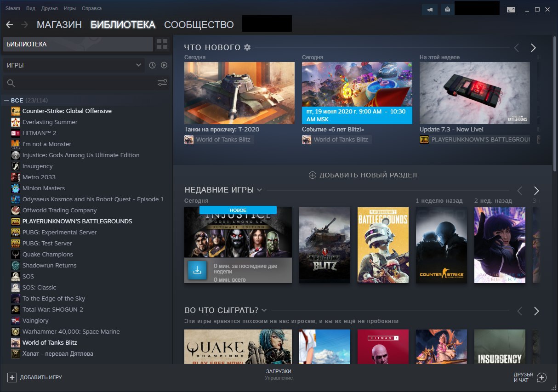Select To the Edge of the Sky

pos(54,299)
